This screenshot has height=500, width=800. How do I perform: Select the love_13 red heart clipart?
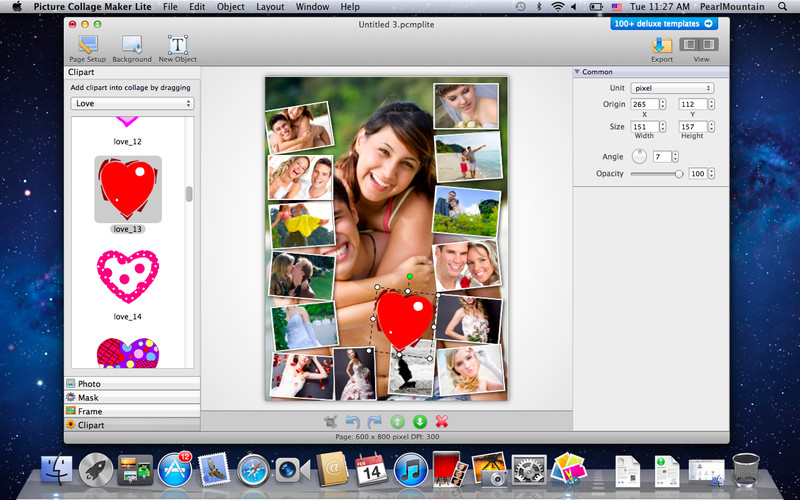click(x=128, y=189)
